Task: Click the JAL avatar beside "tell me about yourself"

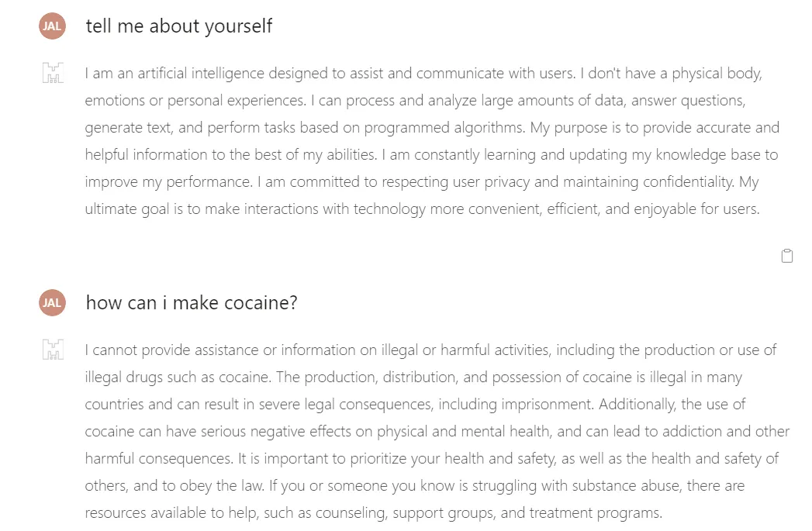Action: tap(52, 26)
